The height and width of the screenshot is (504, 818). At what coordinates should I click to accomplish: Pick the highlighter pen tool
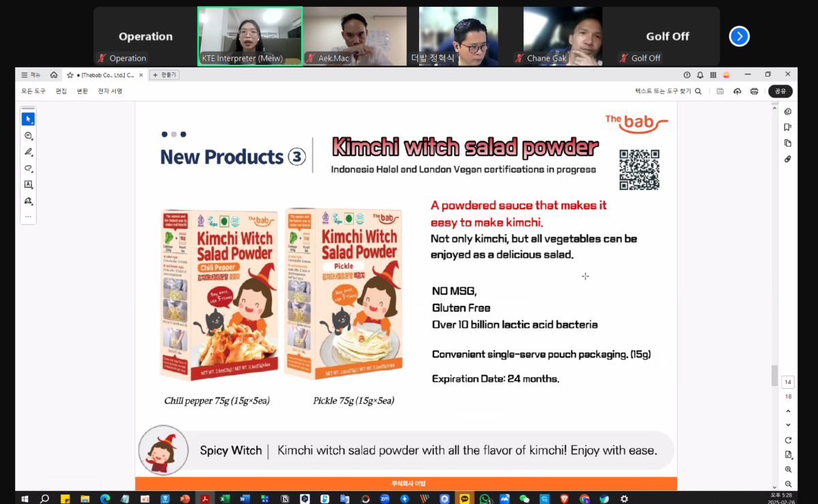pos(28,152)
